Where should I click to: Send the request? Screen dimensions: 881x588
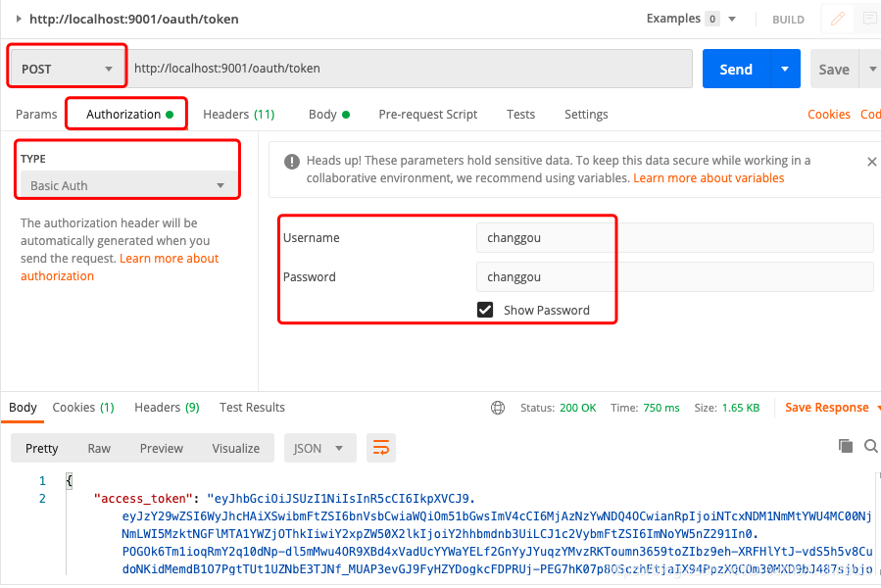[736, 70]
